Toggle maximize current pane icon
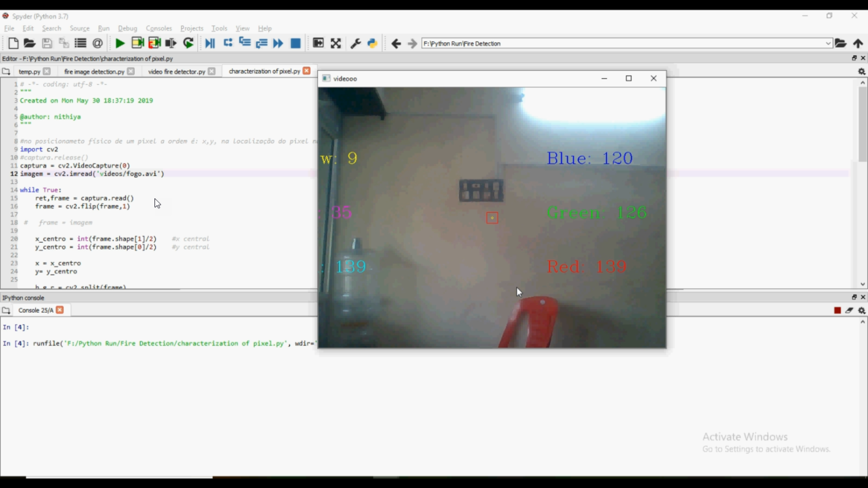Viewport: 868px width, 488px height. coord(318,43)
